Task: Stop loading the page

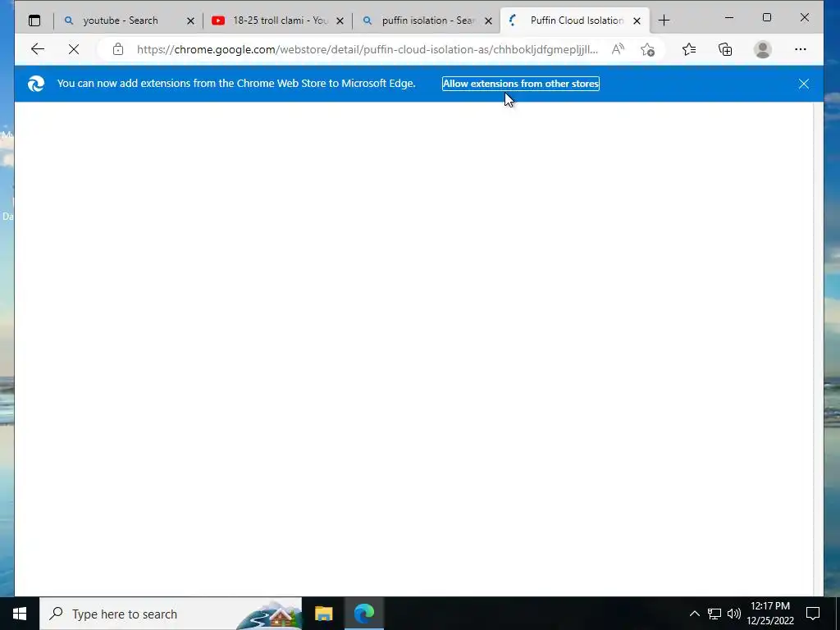Action: click(x=74, y=49)
